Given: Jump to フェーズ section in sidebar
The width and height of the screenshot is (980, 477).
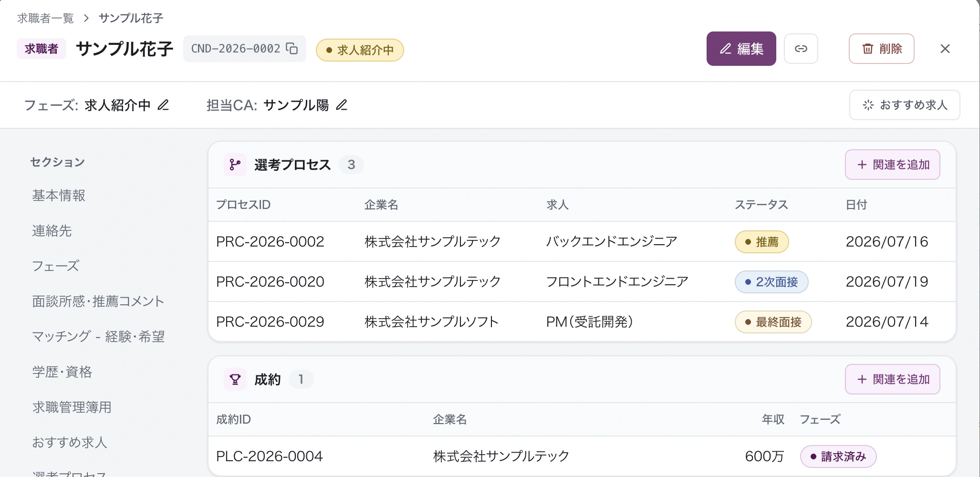Looking at the screenshot, I should coord(55,266).
